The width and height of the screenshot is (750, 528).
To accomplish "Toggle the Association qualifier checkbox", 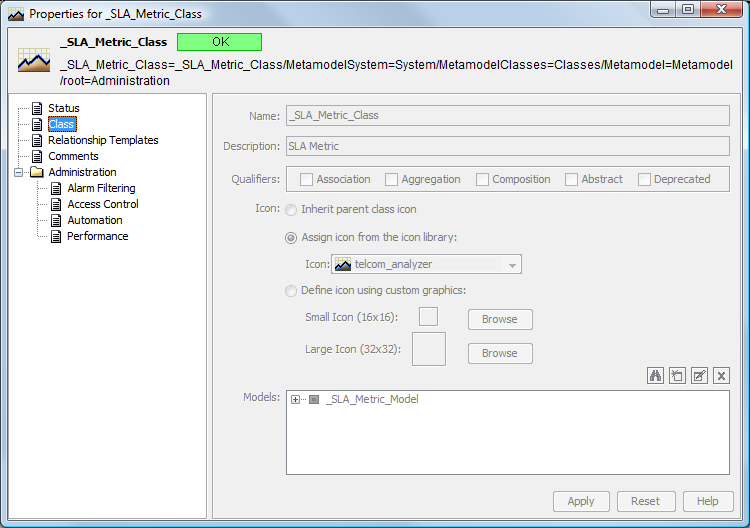I will point(306,179).
